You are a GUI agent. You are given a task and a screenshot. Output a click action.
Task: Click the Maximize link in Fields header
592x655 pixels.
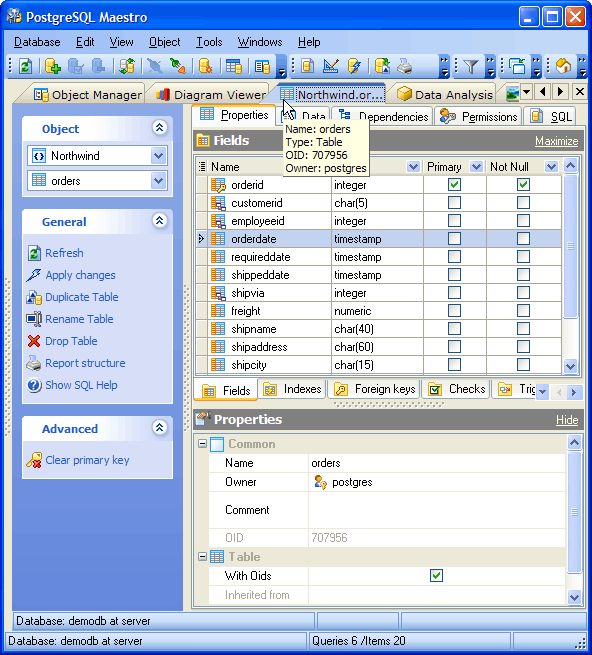(x=556, y=141)
